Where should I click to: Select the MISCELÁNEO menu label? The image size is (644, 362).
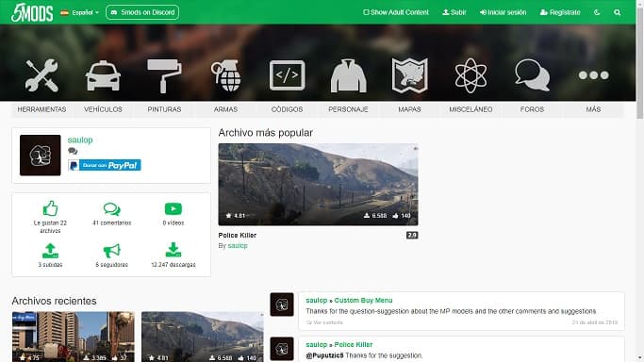coord(471,109)
